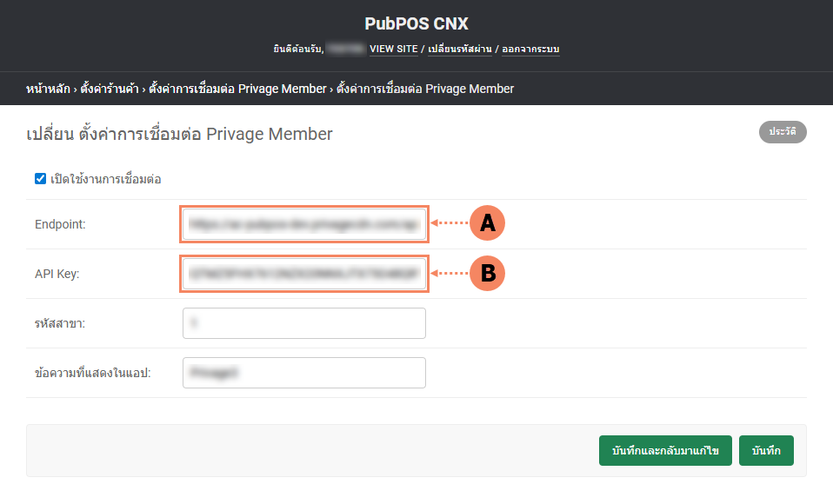The width and height of the screenshot is (833, 504).
Task: Select the ข้อความที่แสดงในแอป text box
Action: [304, 372]
